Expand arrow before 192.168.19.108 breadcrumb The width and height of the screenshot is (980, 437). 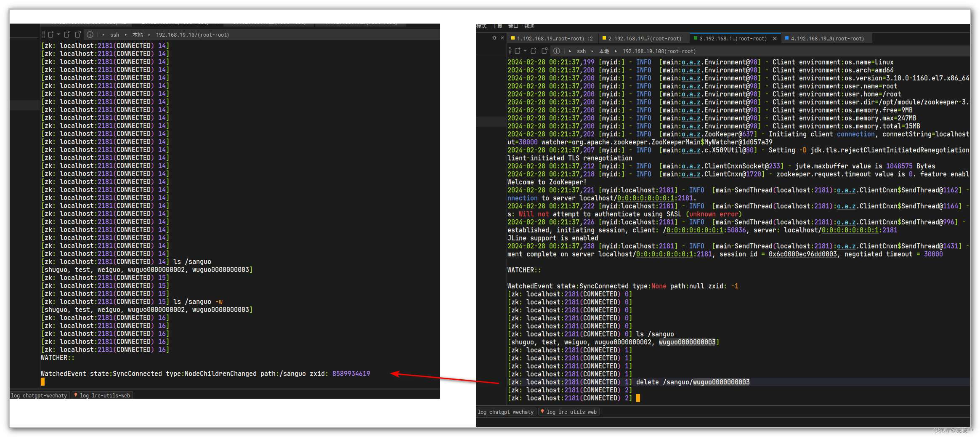click(616, 51)
